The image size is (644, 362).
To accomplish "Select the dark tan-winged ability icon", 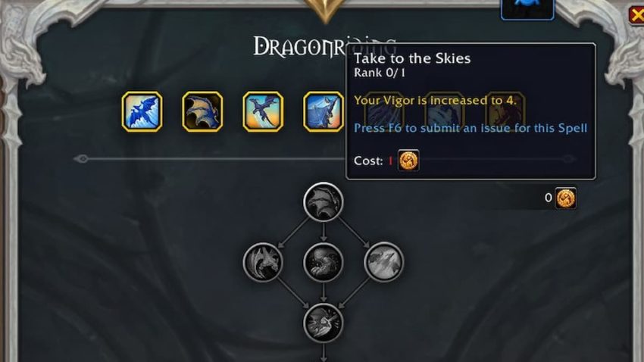I will click(202, 111).
